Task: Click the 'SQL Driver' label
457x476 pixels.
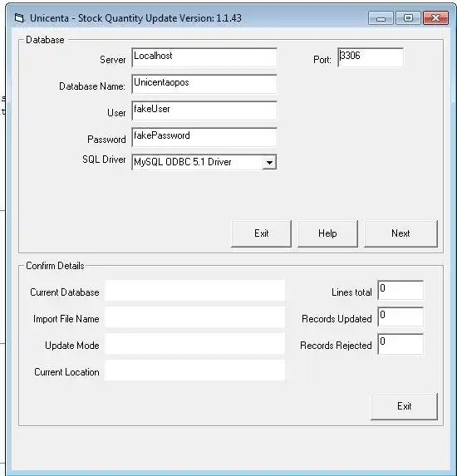Action: click(104, 159)
